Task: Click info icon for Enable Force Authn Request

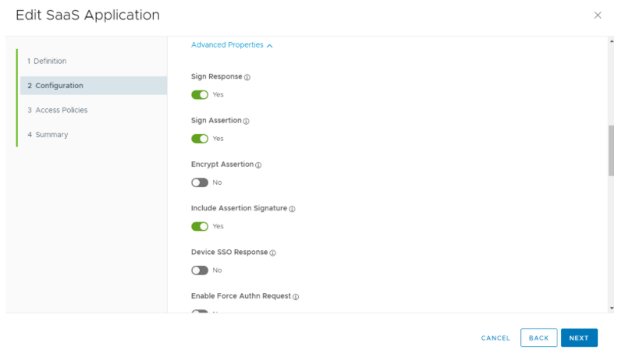Action: 296,297
